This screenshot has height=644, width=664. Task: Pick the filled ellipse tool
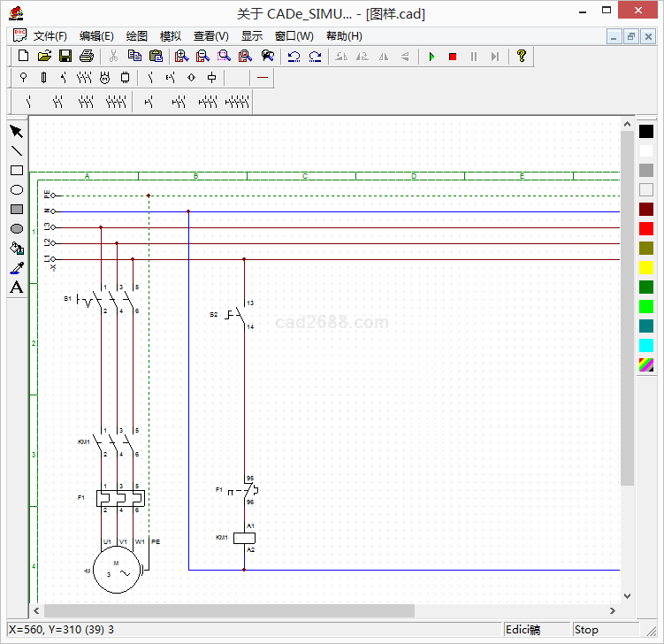pyautogui.click(x=16, y=229)
